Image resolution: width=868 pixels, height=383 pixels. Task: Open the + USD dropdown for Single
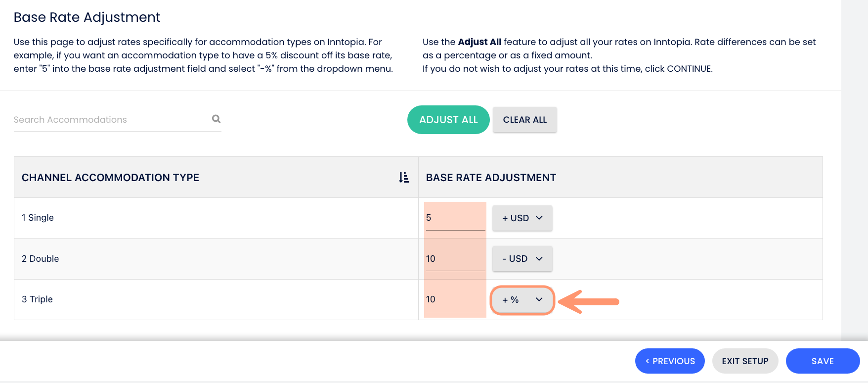click(522, 218)
